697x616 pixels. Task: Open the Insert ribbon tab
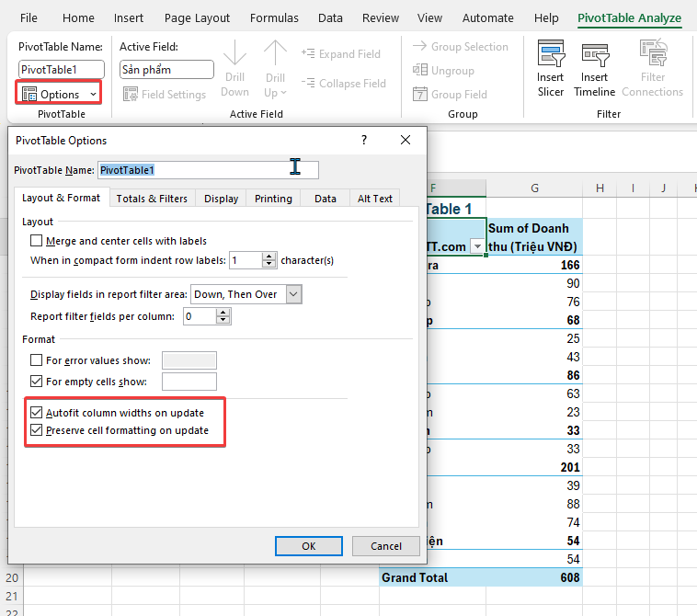tap(129, 18)
